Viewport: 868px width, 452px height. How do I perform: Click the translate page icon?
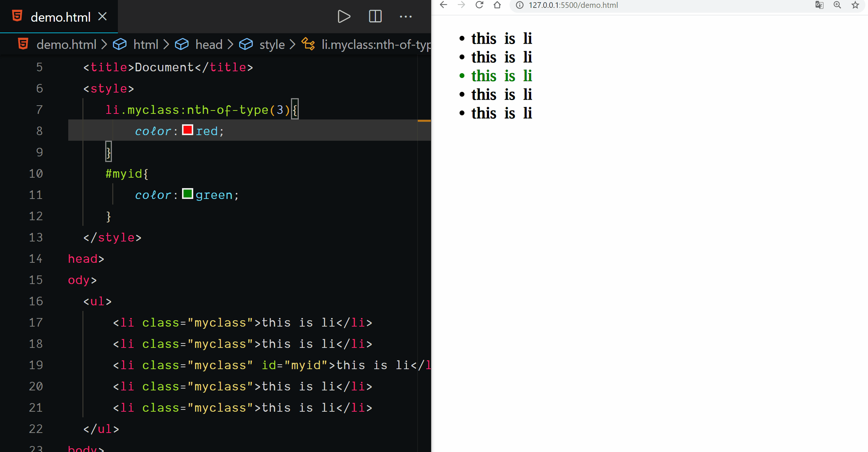pyautogui.click(x=819, y=5)
